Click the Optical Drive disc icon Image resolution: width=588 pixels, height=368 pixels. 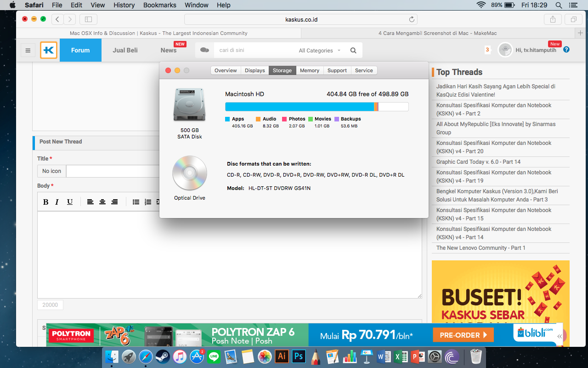coord(190,173)
